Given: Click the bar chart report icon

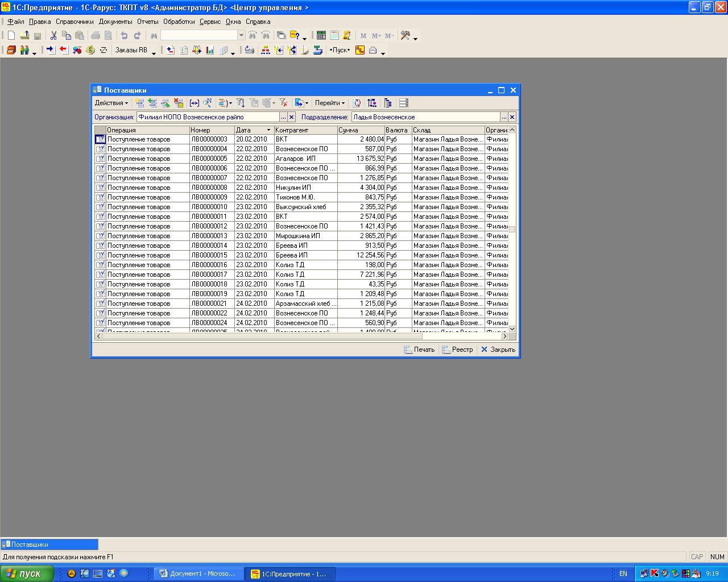Looking at the screenshot, I should tap(210, 50).
